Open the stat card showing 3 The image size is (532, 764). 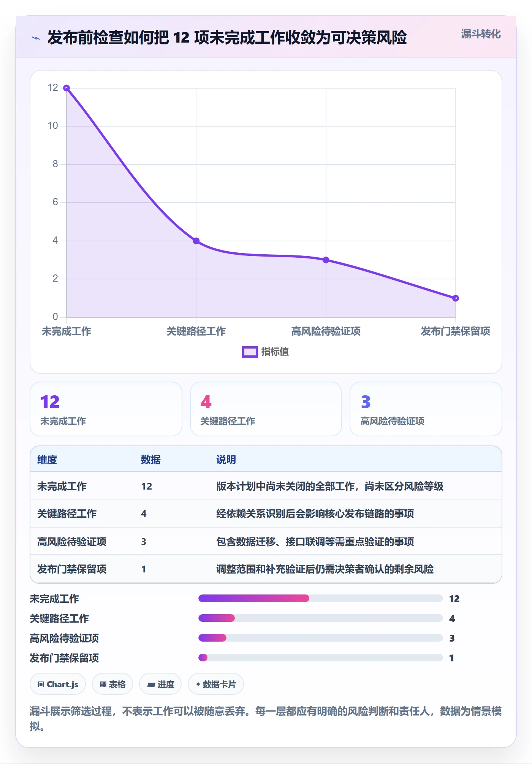coord(426,409)
